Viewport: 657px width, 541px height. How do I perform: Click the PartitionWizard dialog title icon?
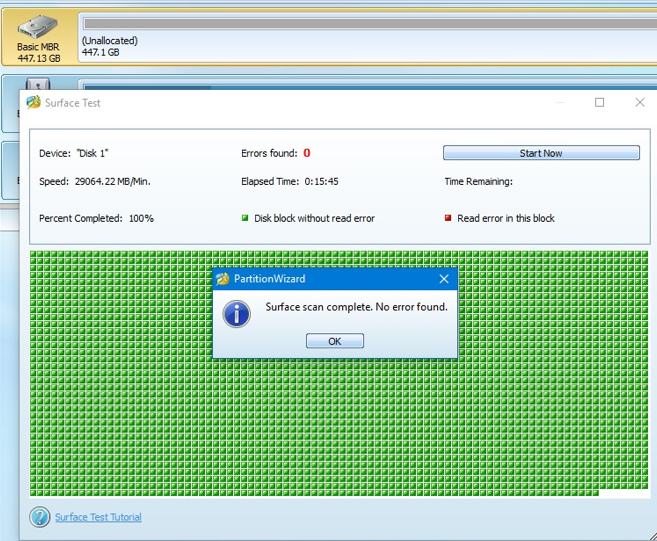223,279
